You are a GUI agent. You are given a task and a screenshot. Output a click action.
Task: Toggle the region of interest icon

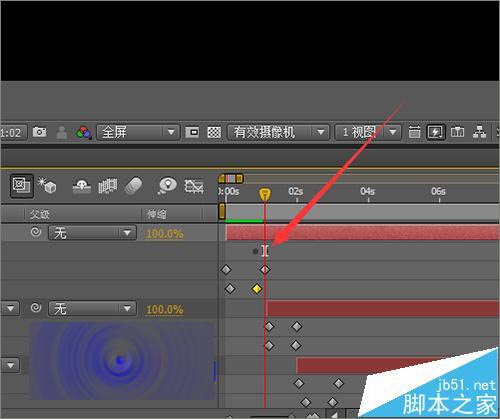[x=192, y=132]
